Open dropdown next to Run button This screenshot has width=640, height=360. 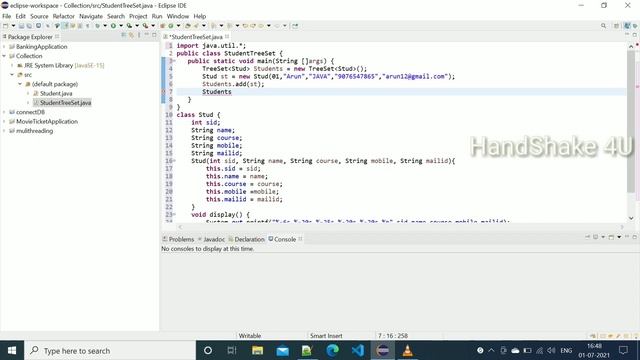[x=121, y=26]
